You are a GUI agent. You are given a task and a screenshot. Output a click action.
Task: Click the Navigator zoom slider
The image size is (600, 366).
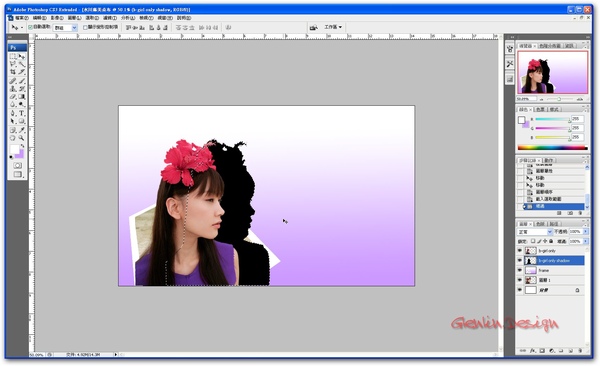coord(559,99)
